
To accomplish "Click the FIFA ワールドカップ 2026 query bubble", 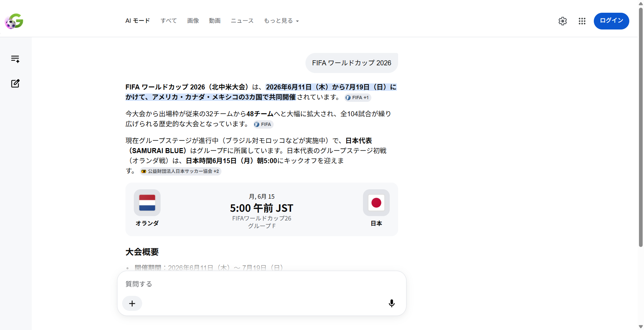I will (352, 63).
